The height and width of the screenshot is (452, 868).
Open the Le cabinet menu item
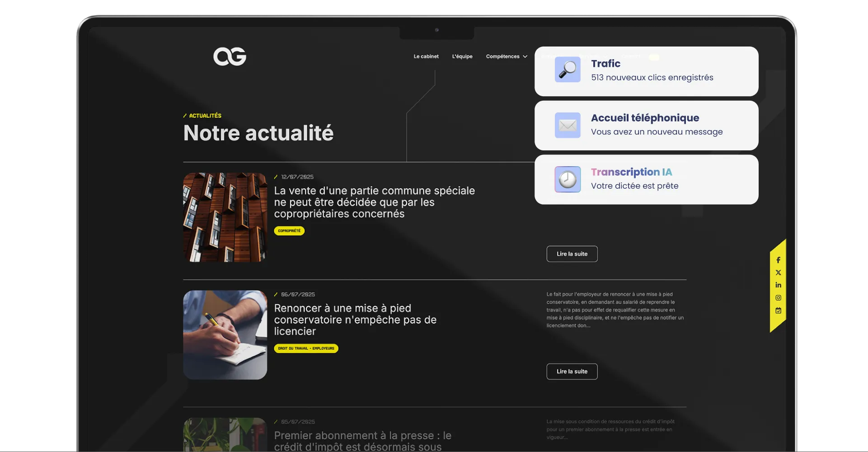coord(426,56)
